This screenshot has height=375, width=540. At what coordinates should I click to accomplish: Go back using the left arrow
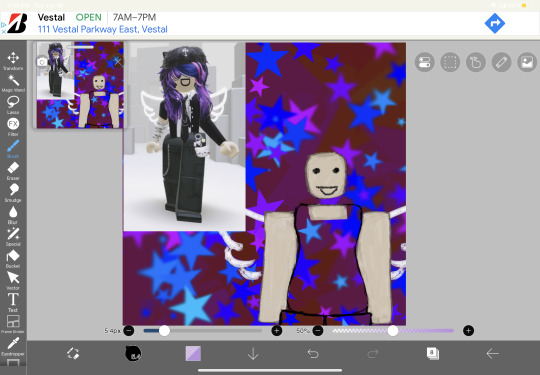coord(493,354)
